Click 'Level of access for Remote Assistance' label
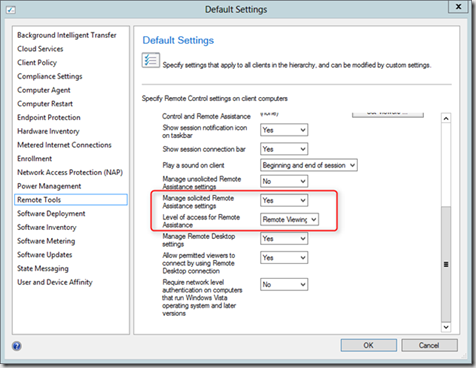Viewport: 476px width, 368px height. (x=201, y=221)
